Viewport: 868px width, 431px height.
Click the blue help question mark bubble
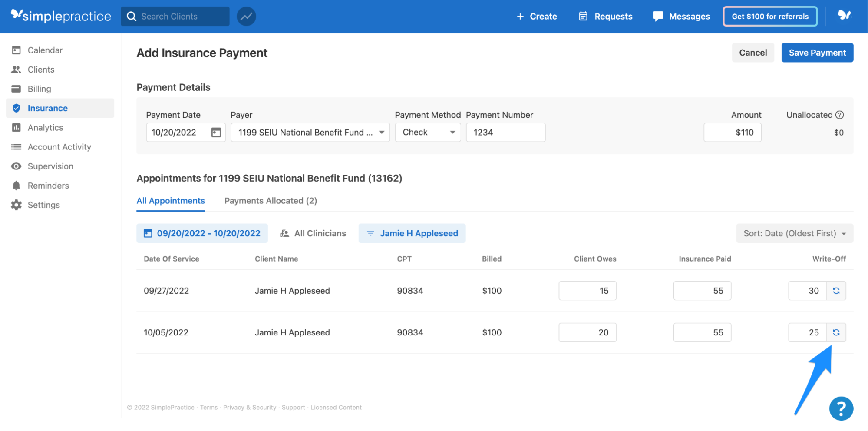tap(841, 408)
